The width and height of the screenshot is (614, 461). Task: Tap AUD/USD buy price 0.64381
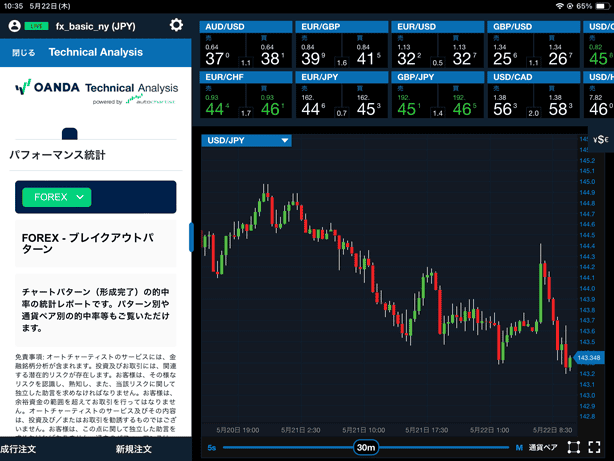coord(269,51)
